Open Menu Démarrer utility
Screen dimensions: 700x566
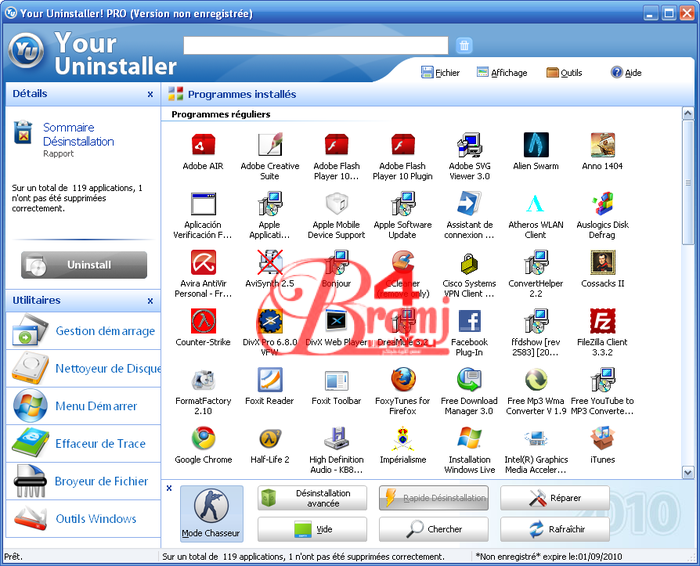pos(83,406)
